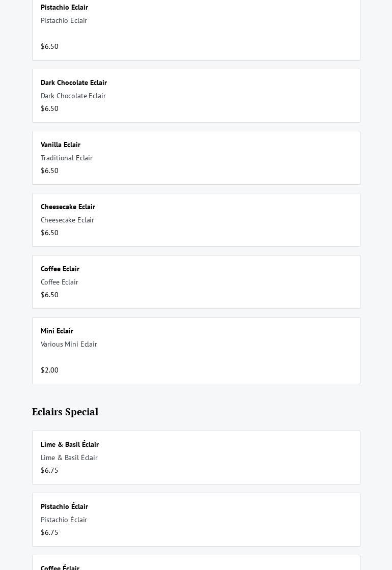392x570 pixels.
Task: Click the Pistachio Éclair $6.75 price
Action: [49, 532]
